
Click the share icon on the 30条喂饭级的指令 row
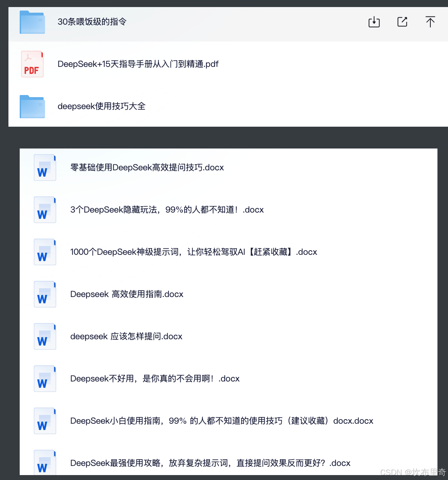pyautogui.click(x=402, y=22)
